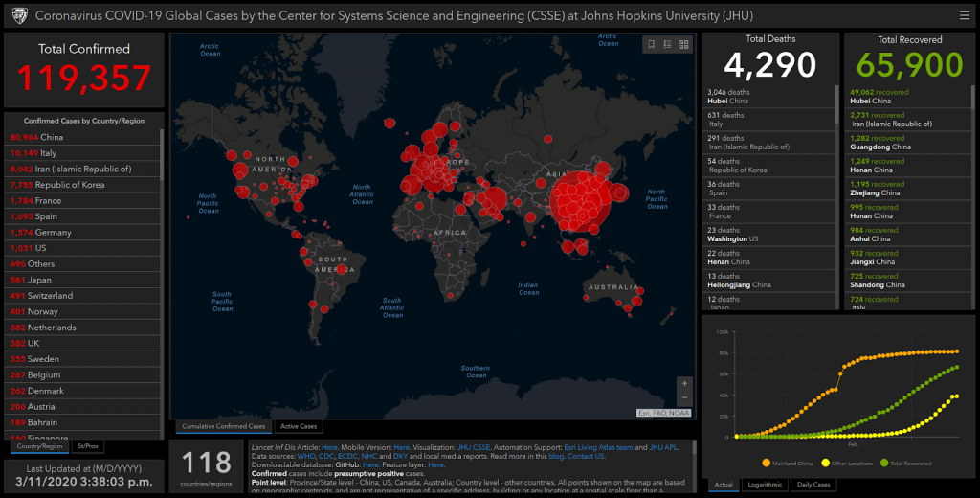Click '631 deaths Italy' entry

pos(768,120)
